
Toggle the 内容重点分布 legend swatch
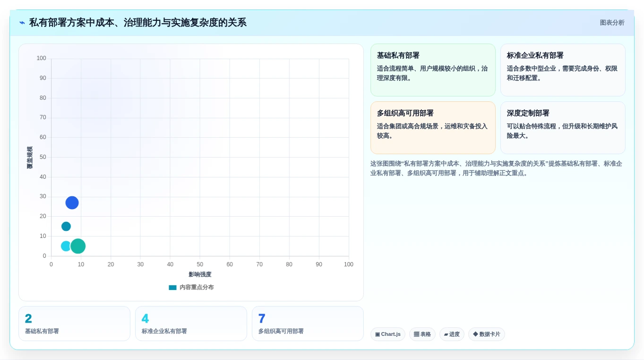[x=172, y=288]
